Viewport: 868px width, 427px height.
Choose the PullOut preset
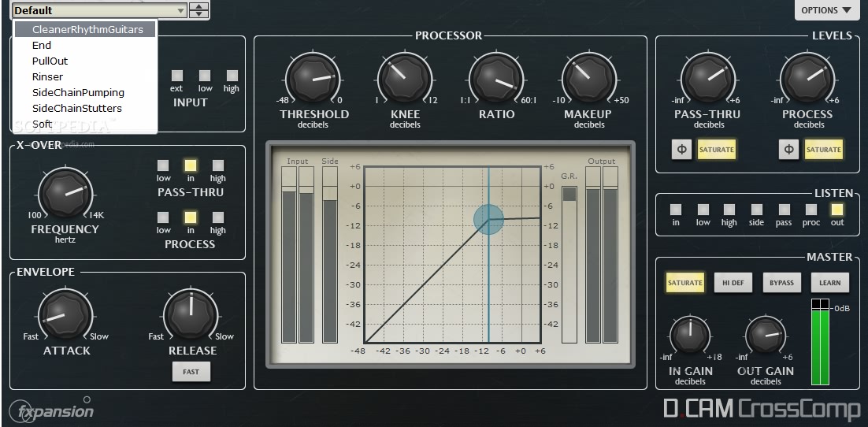coord(86,61)
